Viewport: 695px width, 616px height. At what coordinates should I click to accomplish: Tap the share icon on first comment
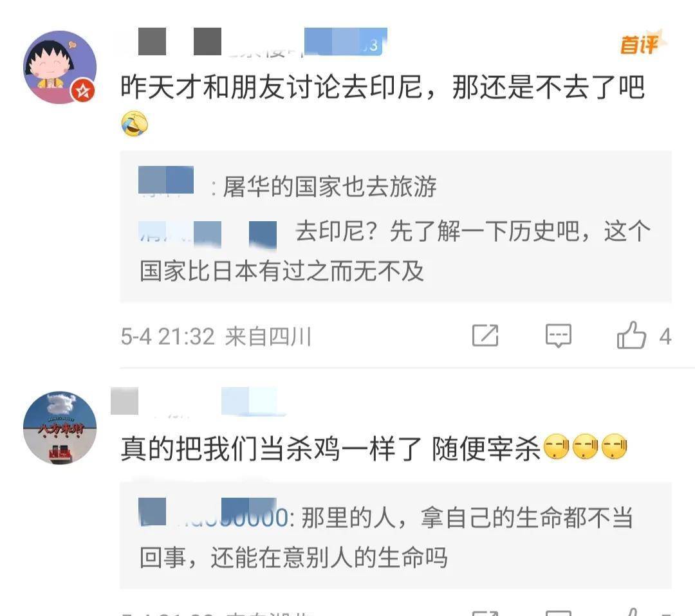[x=485, y=335]
